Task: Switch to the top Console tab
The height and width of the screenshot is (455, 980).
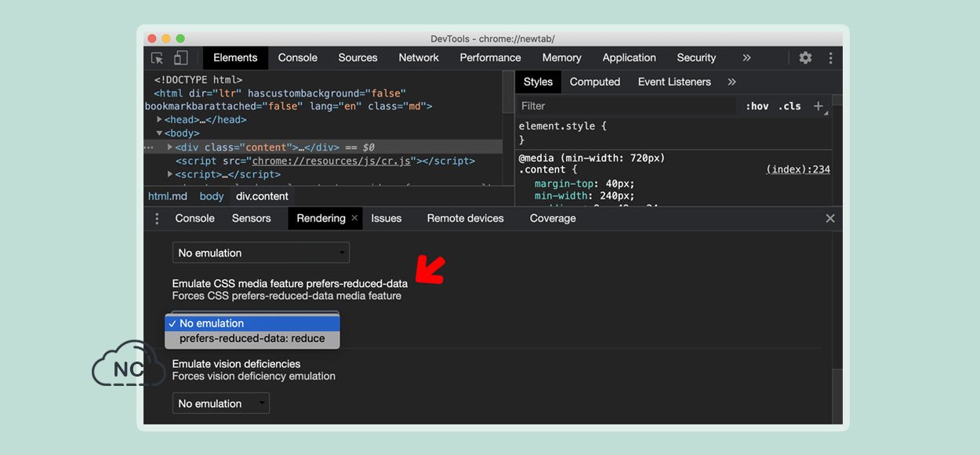Action: pos(298,58)
